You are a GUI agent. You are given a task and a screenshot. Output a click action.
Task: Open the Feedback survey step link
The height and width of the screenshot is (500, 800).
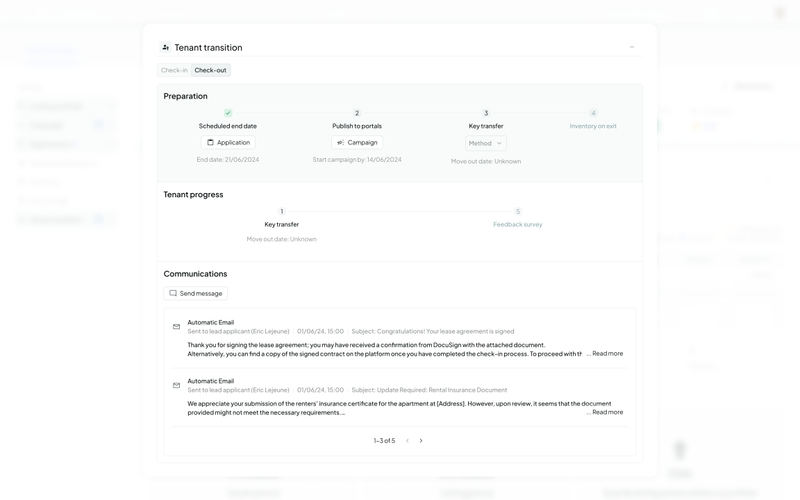point(518,224)
